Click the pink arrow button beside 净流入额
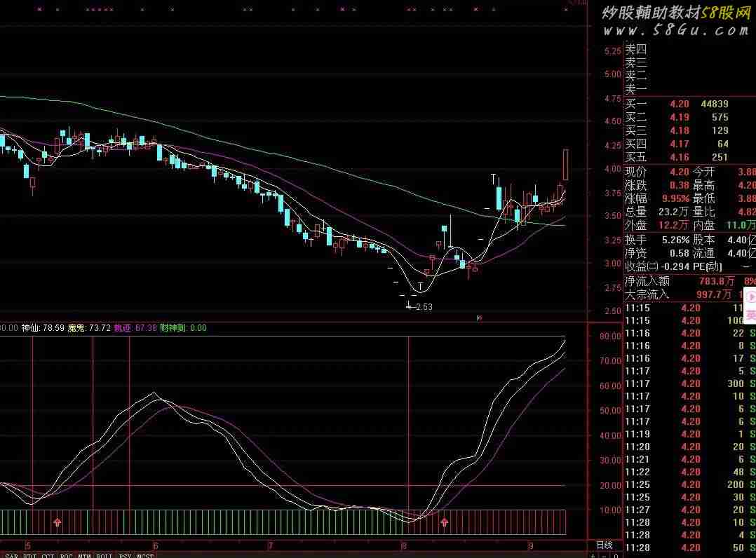Viewport: 756px width, 558px height. pyautogui.click(x=750, y=297)
